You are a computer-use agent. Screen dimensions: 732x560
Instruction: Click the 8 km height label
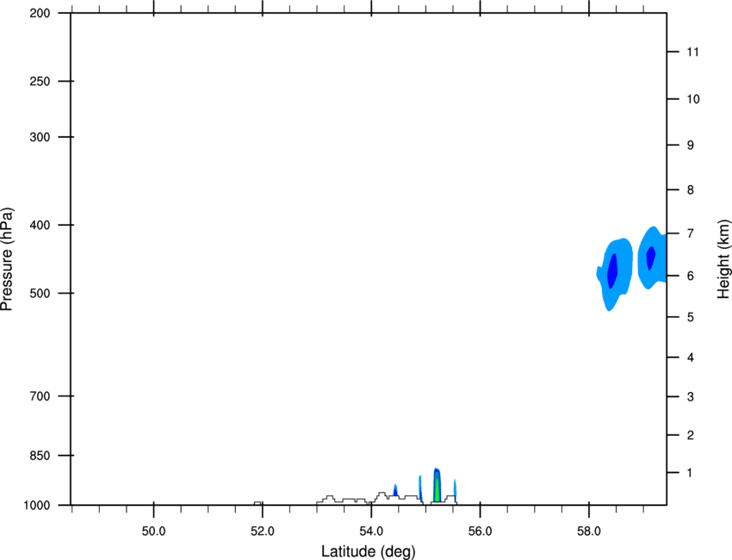[691, 190]
